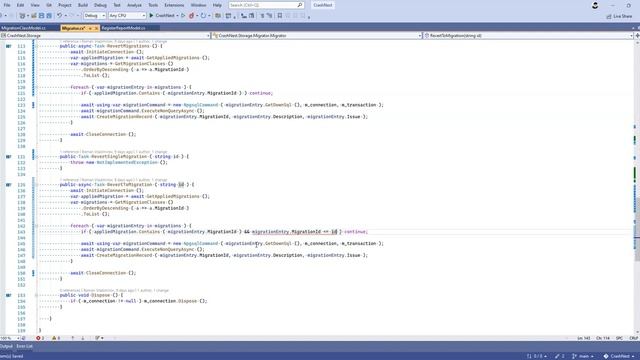This screenshot has width=640, height=360.
Task: Open the startup project dropdown arrow beside CrashNest
Action: click(178, 16)
